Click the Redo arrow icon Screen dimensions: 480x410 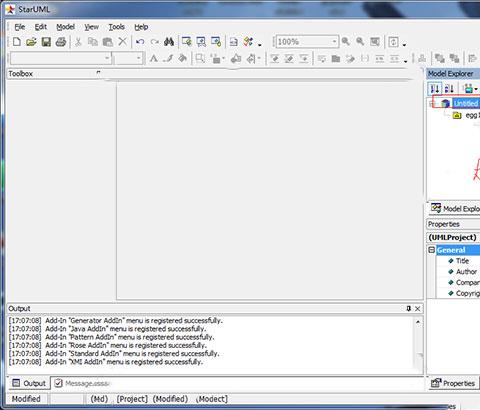click(x=154, y=42)
